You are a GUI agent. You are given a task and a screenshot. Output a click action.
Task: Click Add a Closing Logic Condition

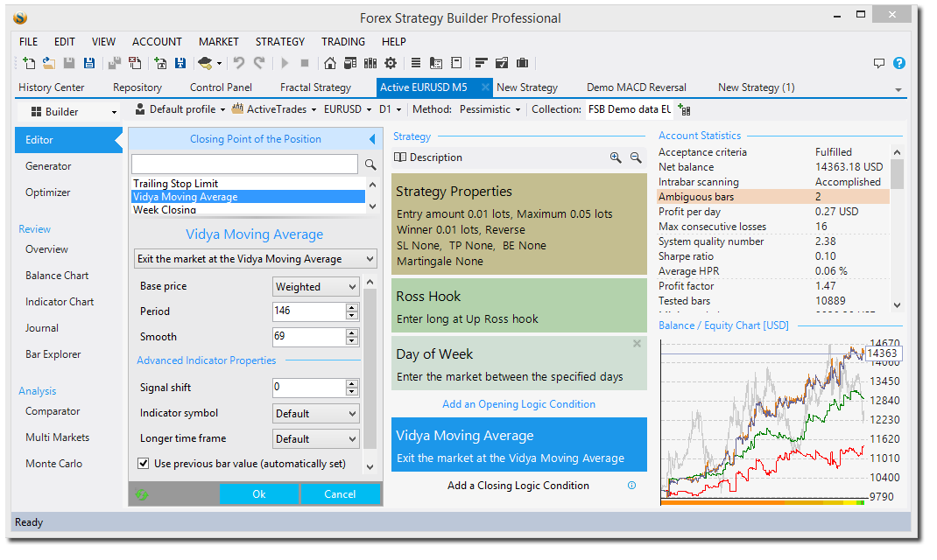click(518, 486)
